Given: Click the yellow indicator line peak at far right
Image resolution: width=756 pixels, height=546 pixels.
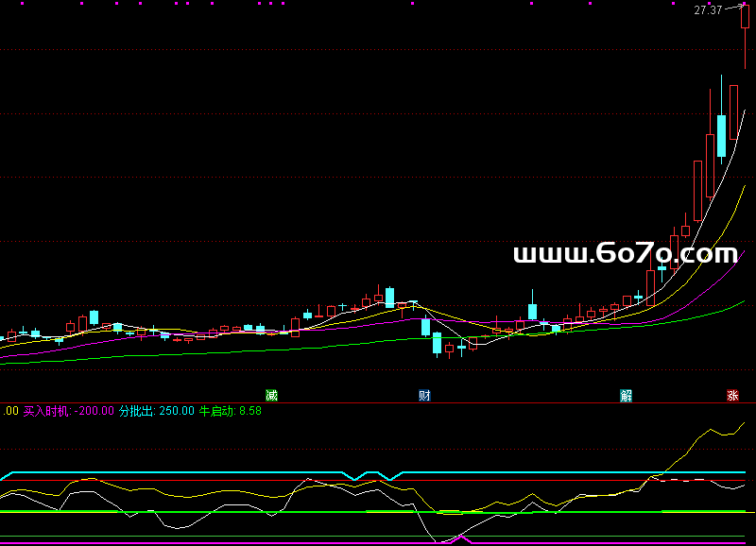Looking at the screenshot, I should (745, 423).
